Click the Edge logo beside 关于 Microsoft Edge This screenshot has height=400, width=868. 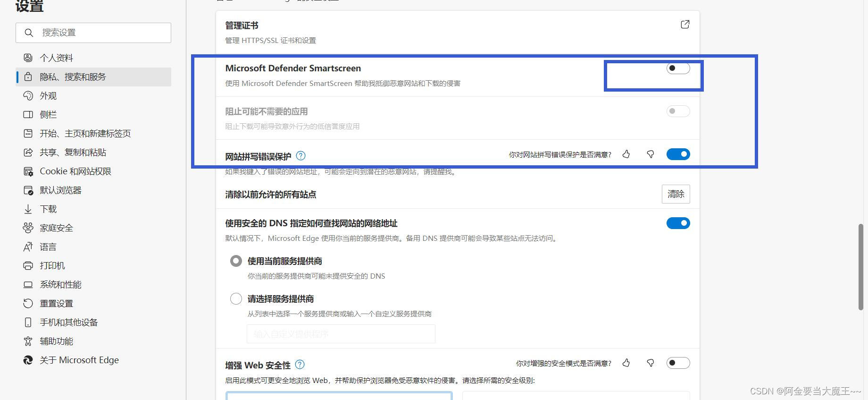coord(28,360)
